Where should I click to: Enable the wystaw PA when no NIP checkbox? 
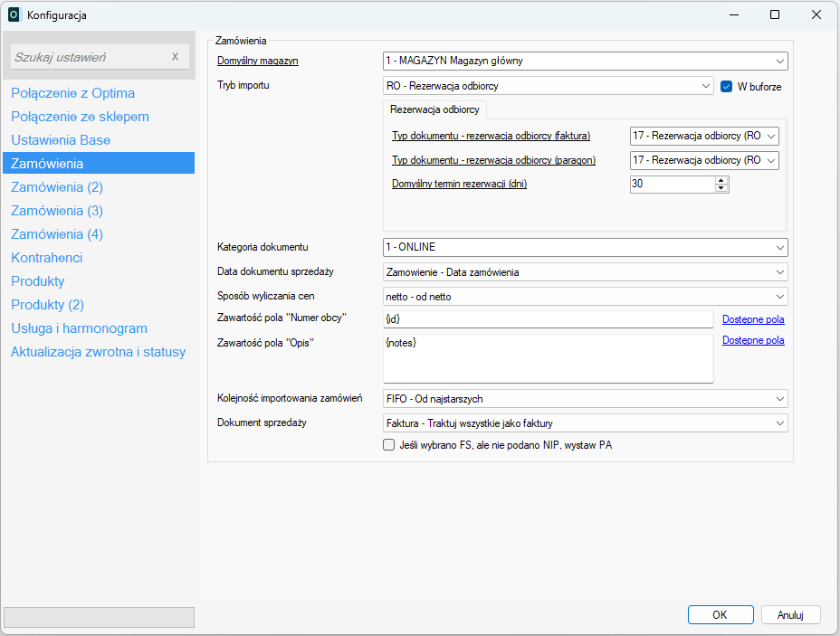pos(389,445)
